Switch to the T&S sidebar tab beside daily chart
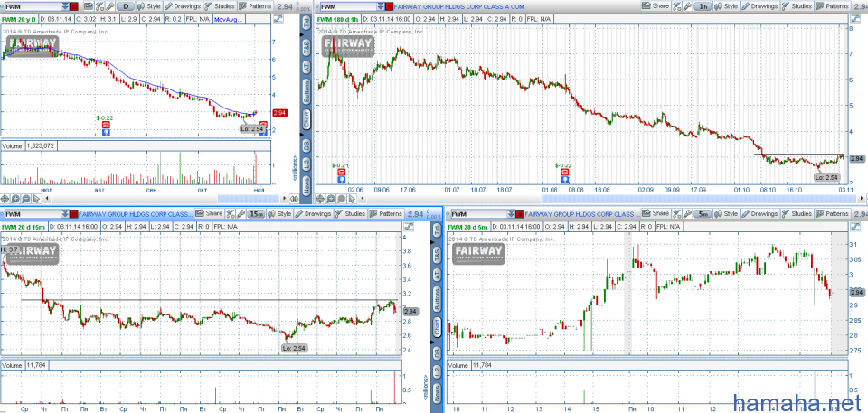 click(307, 50)
